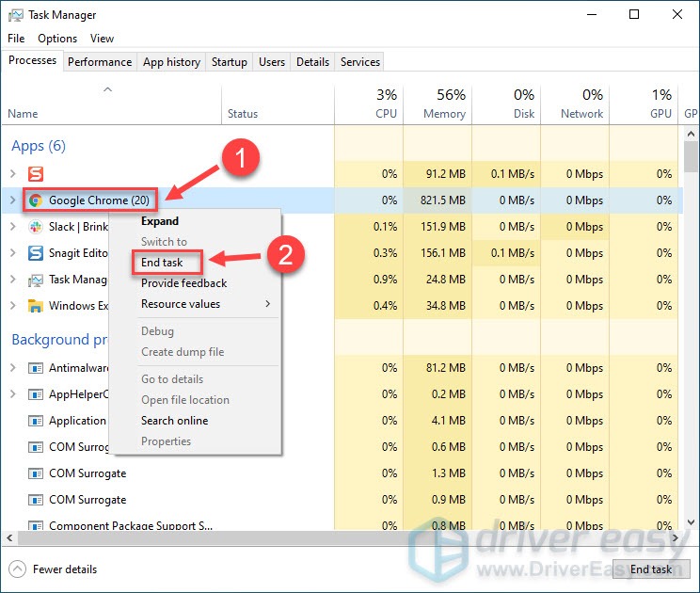Select End task in the context menu
Image resolution: width=700 pixels, height=593 pixels.
[162, 263]
